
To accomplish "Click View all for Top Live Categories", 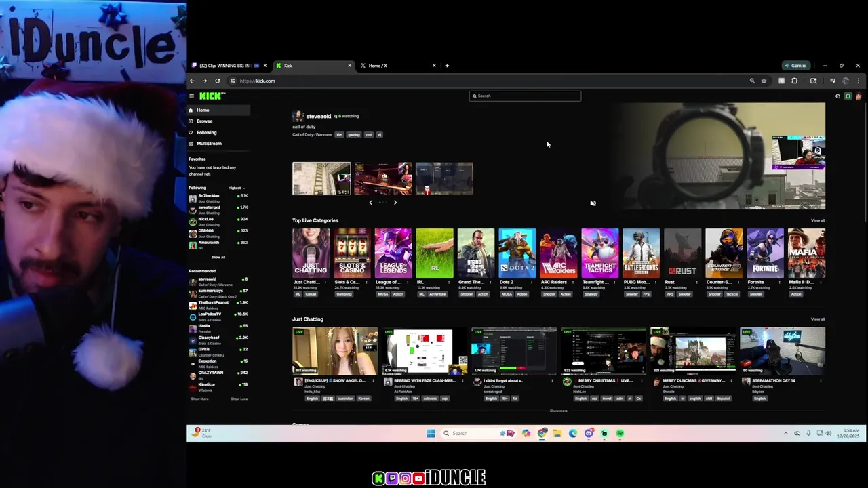I will click(x=818, y=220).
